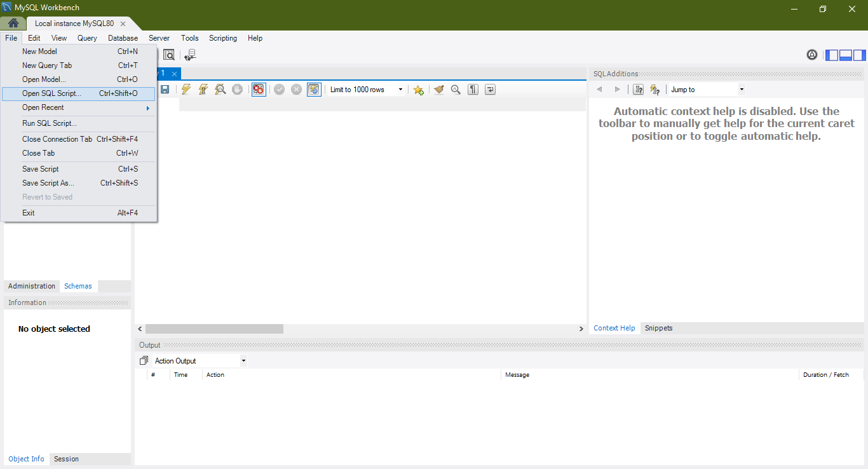Expand the Open Recent submenu
The image size is (868, 469).
pyautogui.click(x=79, y=107)
